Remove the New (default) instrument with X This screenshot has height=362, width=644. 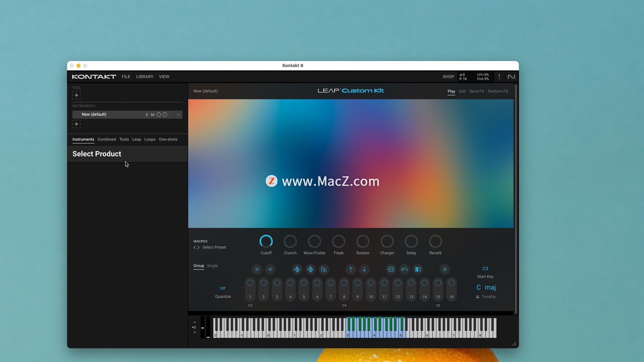point(178,115)
